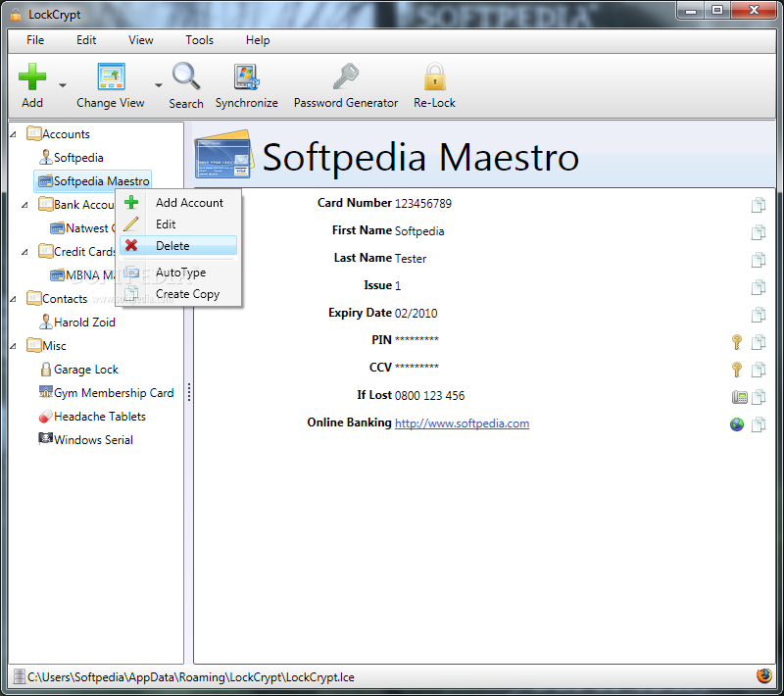The image size is (784, 696).
Task: Open the Change View dropdown arrow
Action: tap(159, 85)
